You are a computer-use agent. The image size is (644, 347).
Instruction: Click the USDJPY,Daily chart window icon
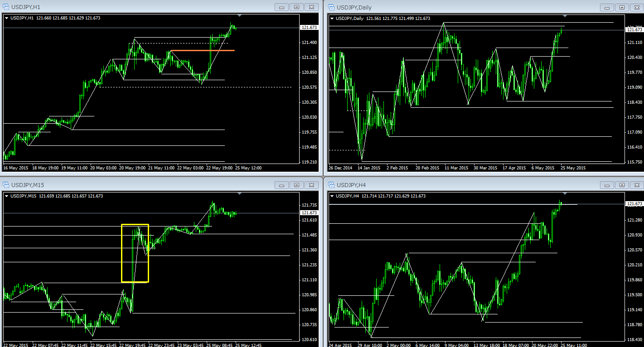tap(331, 7)
